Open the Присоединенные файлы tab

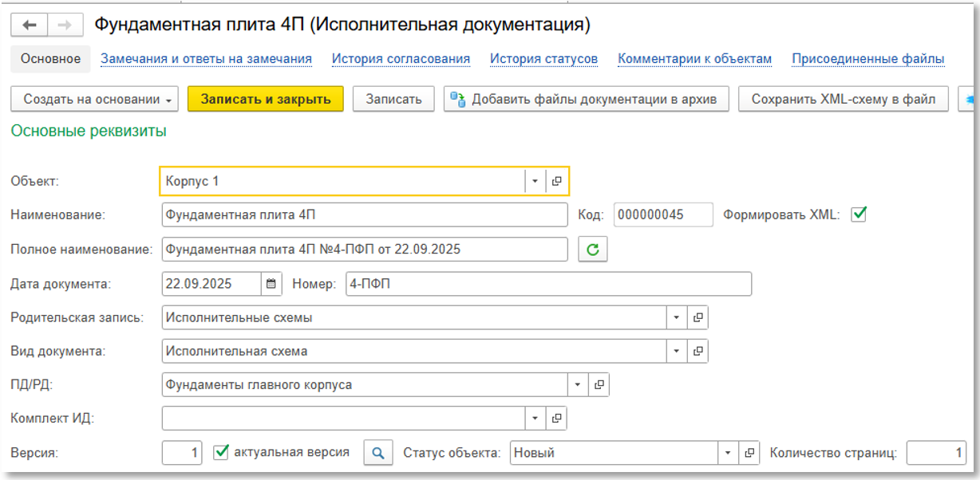(867, 59)
